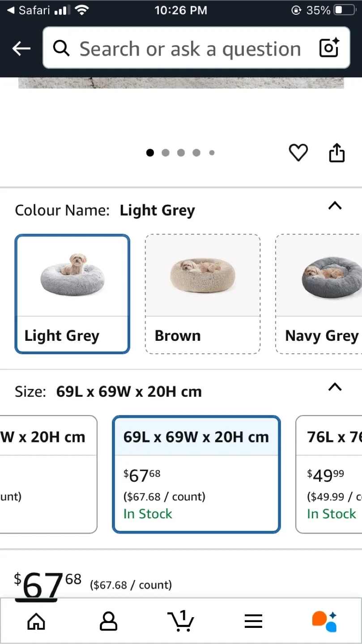Expand search by tapping the magnifier
Image resolution: width=362 pixels, height=644 pixels.
(61, 48)
